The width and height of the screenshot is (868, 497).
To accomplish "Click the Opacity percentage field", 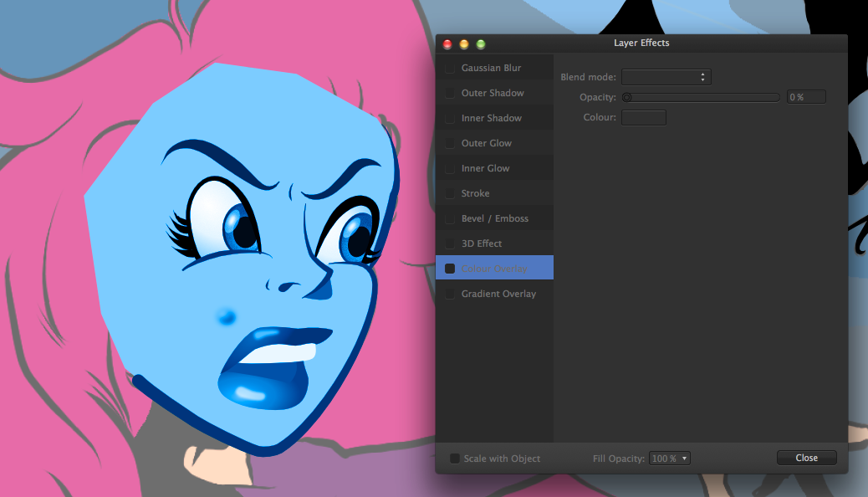I will point(806,97).
